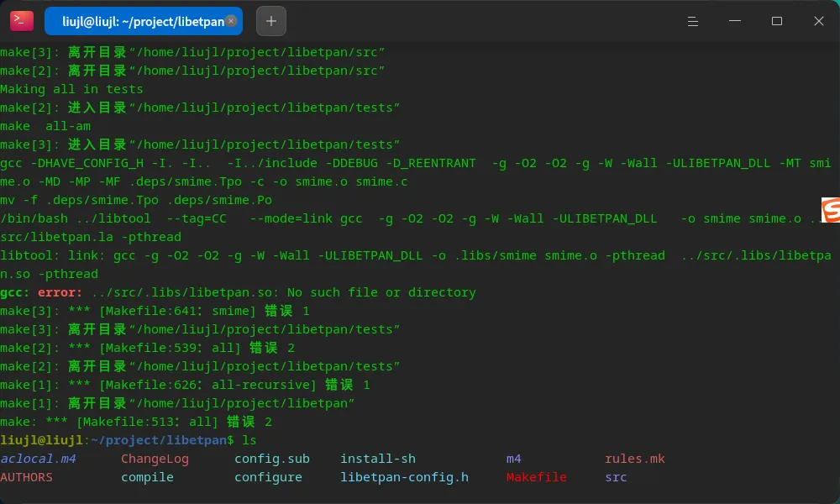Click '[Makefile:513: all]' error line
840x504 pixels.
tap(136, 422)
